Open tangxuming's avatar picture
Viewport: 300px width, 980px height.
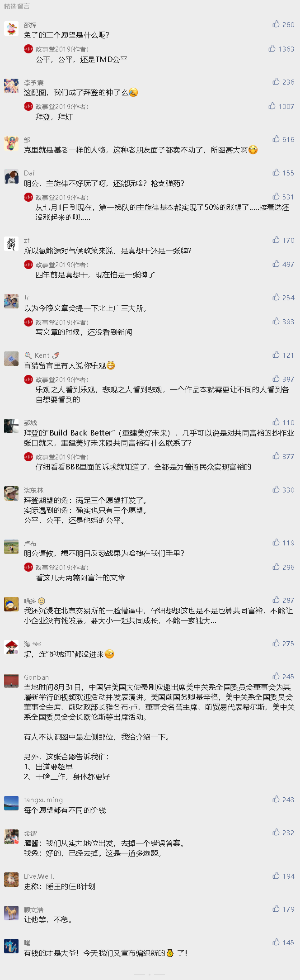11,803
